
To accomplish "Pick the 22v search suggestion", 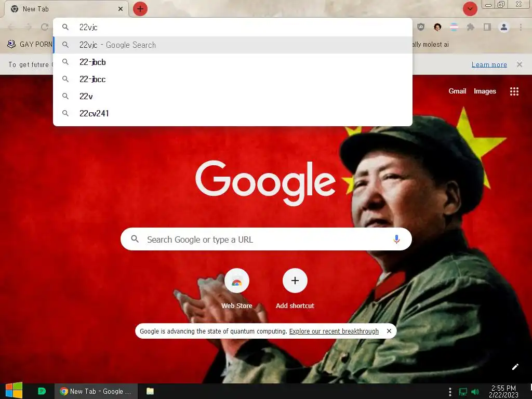I will coord(233,96).
